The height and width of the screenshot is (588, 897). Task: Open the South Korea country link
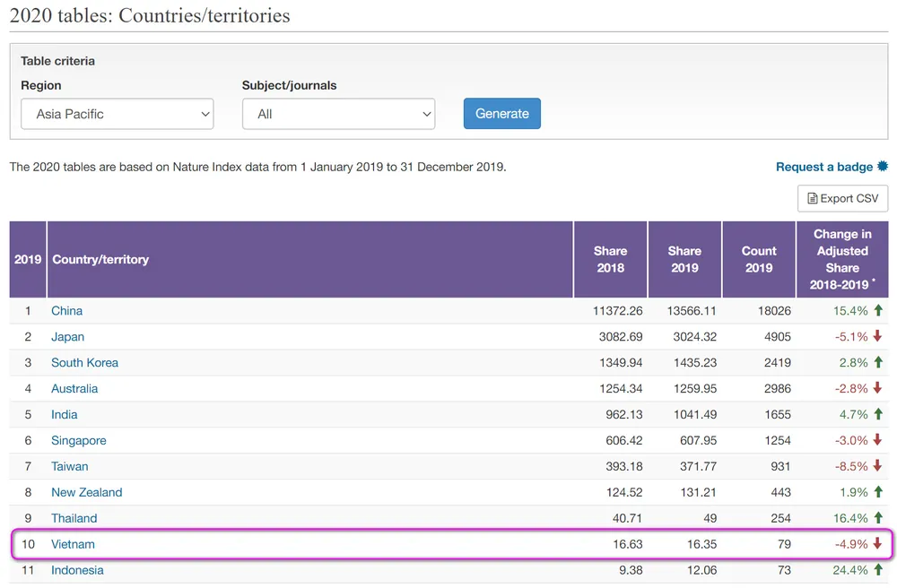(x=84, y=363)
